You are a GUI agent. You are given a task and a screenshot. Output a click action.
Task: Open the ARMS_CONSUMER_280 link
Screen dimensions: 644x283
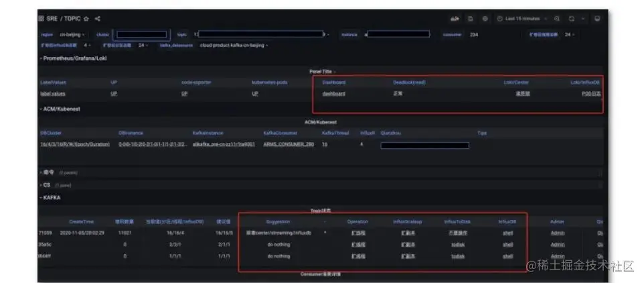(289, 144)
